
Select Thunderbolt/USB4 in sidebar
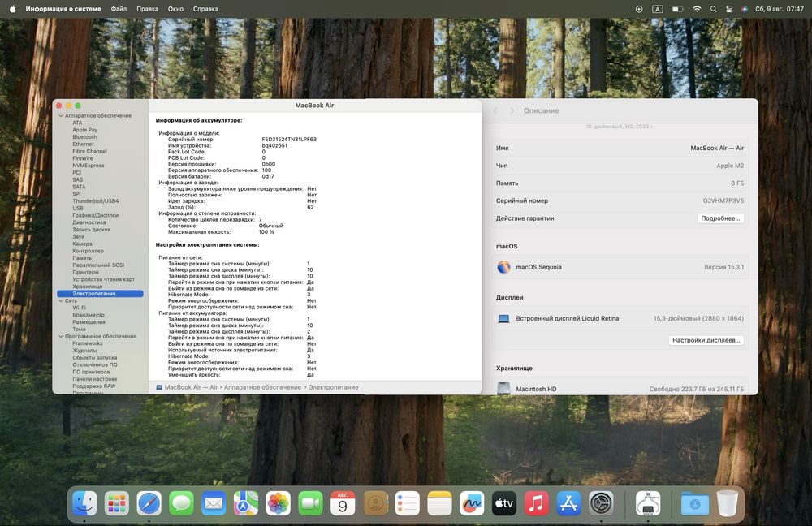(95, 200)
